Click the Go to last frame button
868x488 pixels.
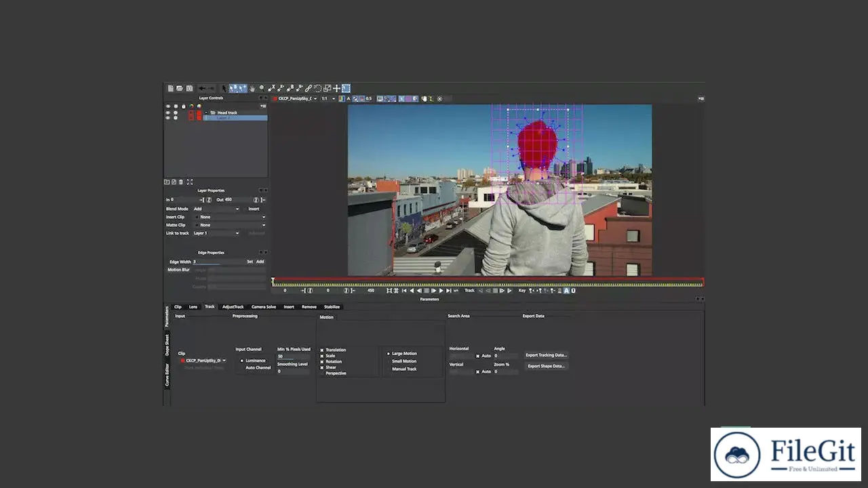[448, 290]
